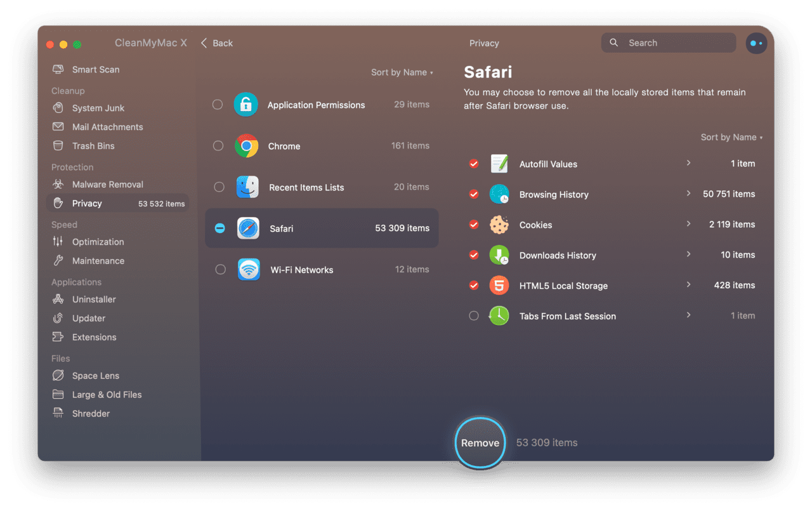The image size is (812, 511).
Task: Click the Updater arrow icon
Action: tap(58, 318)
